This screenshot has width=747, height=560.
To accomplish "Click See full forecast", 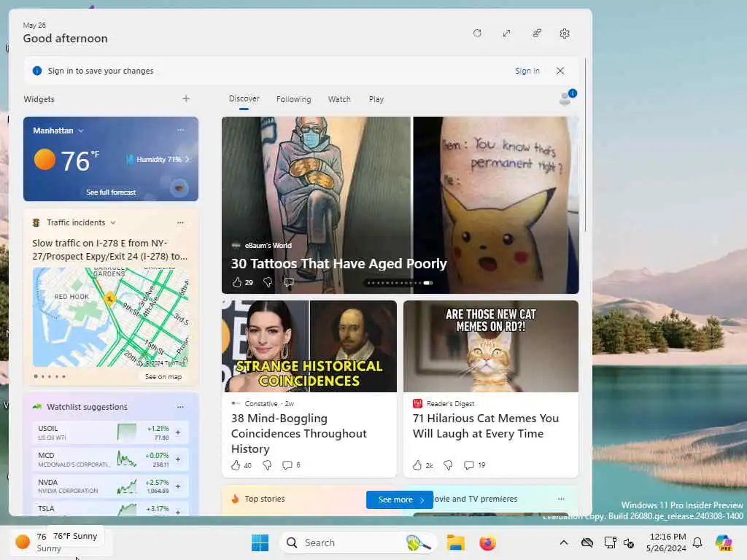I will (x=111, y=192).
